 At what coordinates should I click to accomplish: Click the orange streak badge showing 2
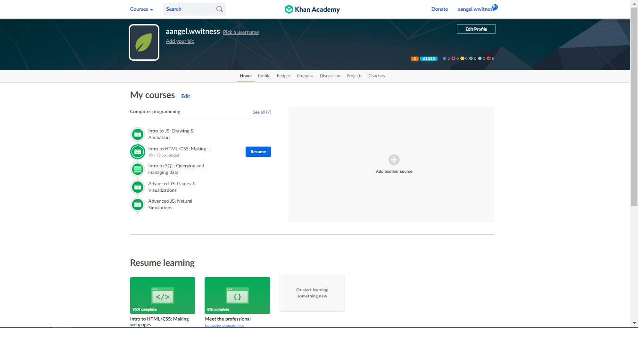coord(415,58)
